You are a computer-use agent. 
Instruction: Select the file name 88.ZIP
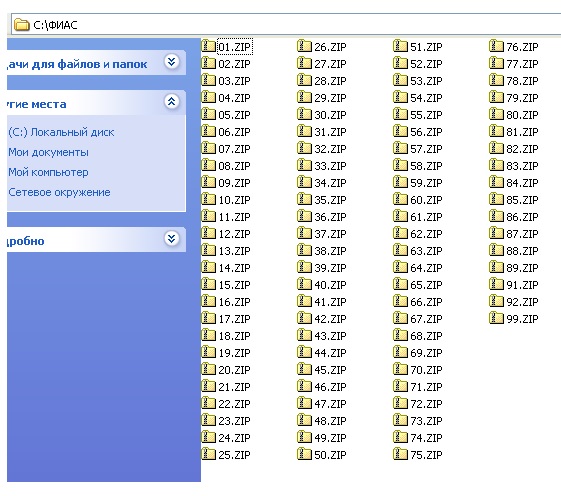point(522,251)
